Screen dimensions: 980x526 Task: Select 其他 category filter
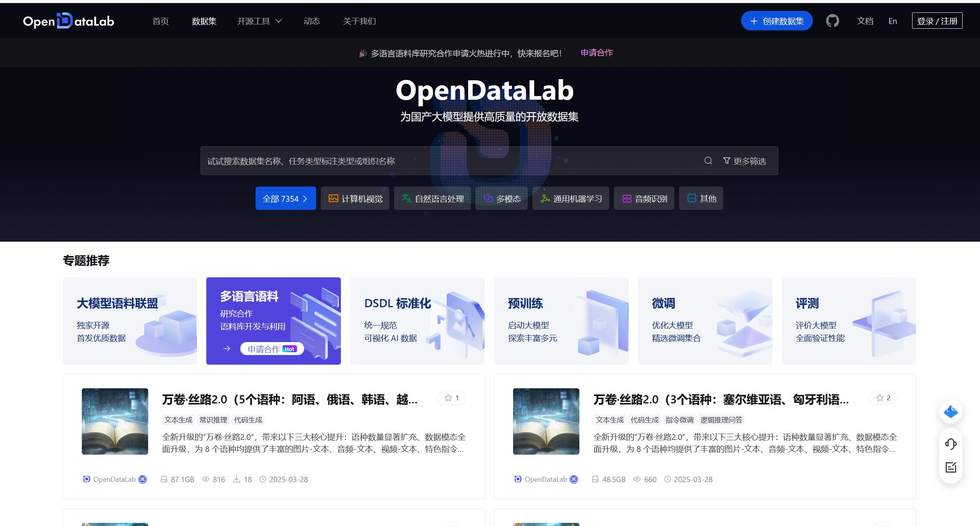tap(701, 198)
